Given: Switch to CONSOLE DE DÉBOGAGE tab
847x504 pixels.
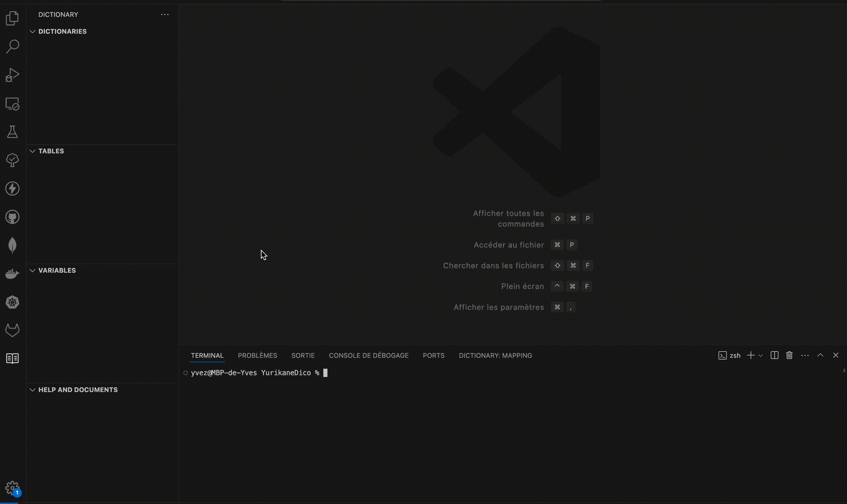Looking at the screenshot, I should 369,356.
